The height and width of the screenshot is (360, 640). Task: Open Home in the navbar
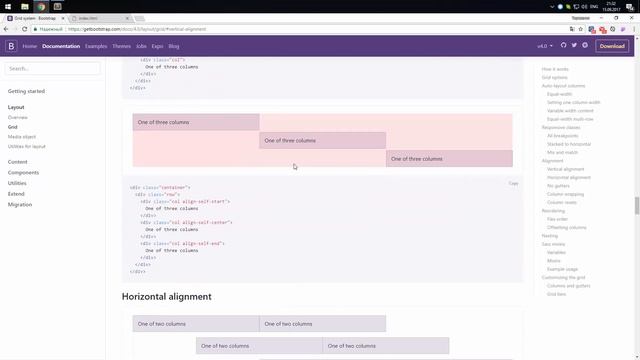[29, 46]
